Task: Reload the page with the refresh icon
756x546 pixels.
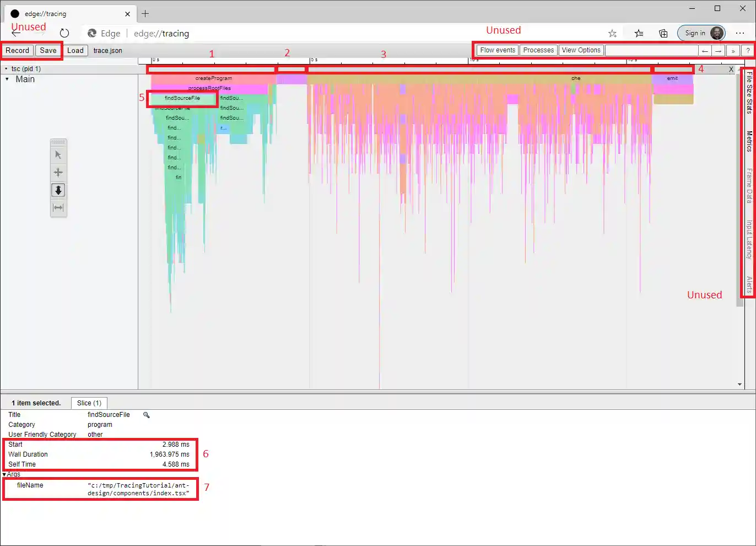Action: coord(64,33)
